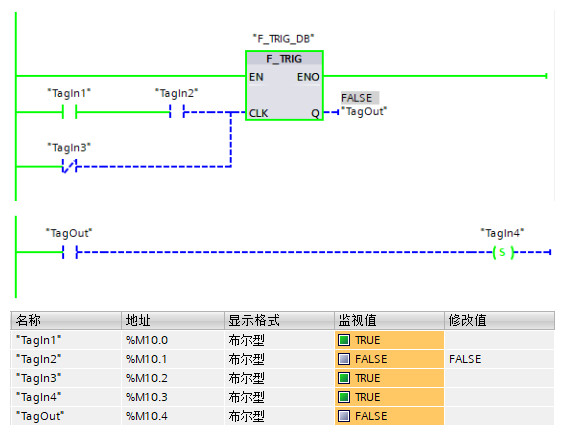Click the F_TRIG function block header
The height and width of the screenshot is (436, 565).
point(284,59)
